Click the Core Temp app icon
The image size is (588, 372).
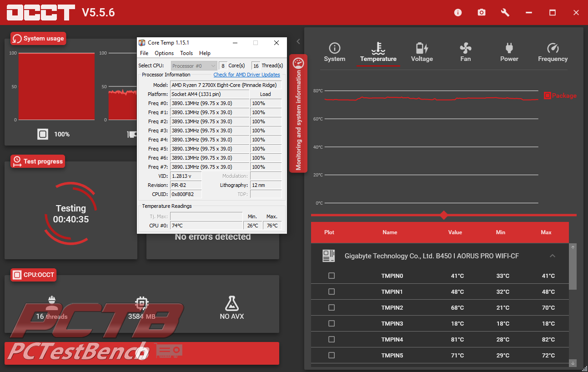[142, 43]
